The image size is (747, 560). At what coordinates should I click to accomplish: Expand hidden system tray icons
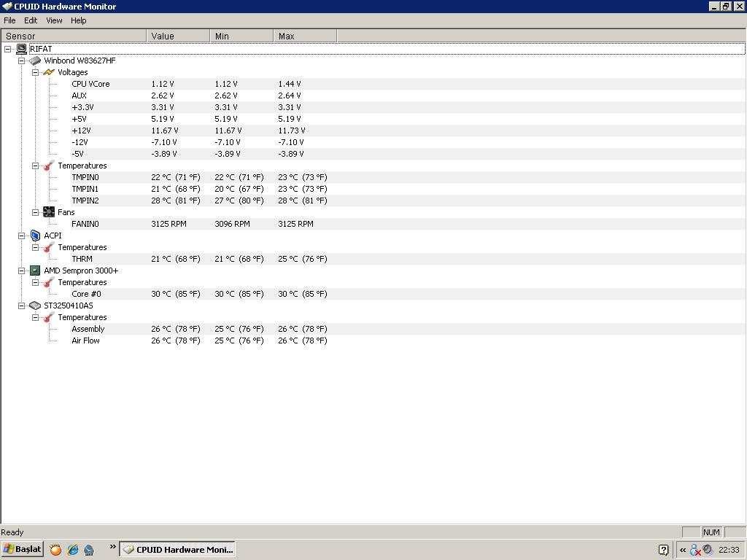point(683,550)
